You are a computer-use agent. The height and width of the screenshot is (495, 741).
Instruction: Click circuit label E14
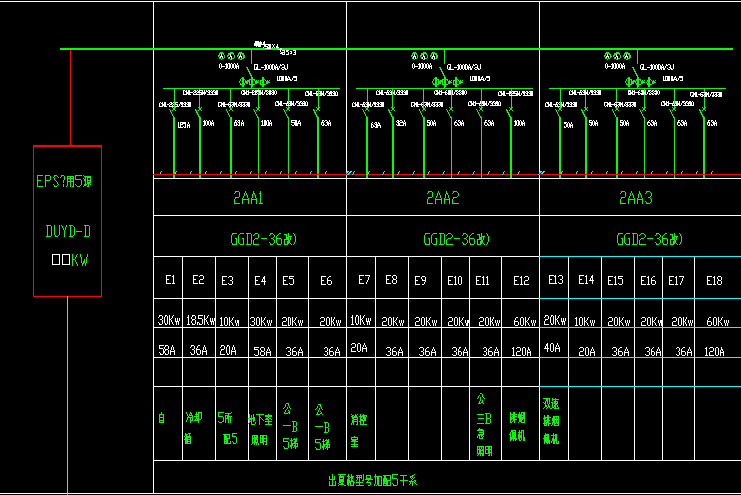(x=586, y=280)
